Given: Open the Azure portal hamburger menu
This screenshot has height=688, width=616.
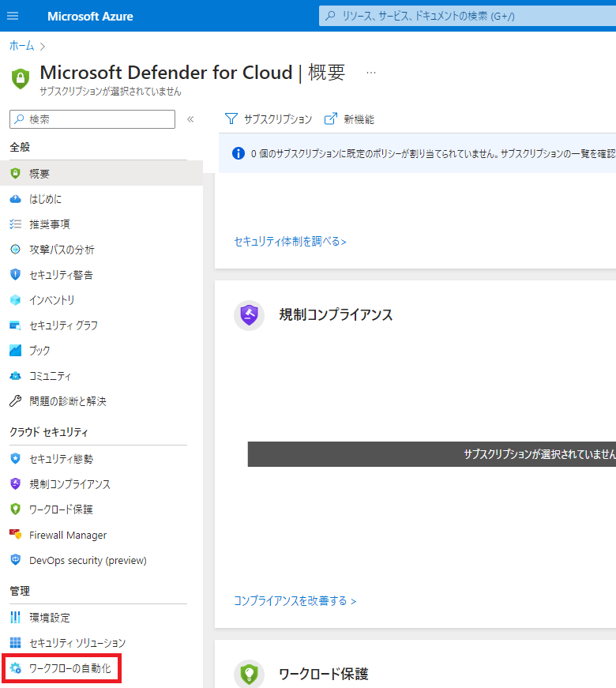Looking at the screenshot, I should (13, 17).
